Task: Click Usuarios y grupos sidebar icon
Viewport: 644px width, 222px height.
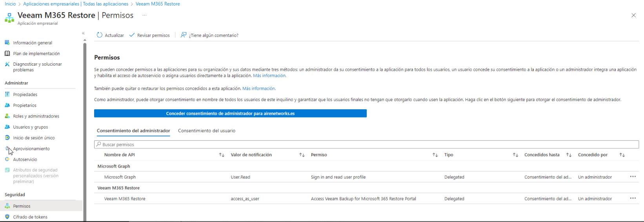Action: click(7, 127)
